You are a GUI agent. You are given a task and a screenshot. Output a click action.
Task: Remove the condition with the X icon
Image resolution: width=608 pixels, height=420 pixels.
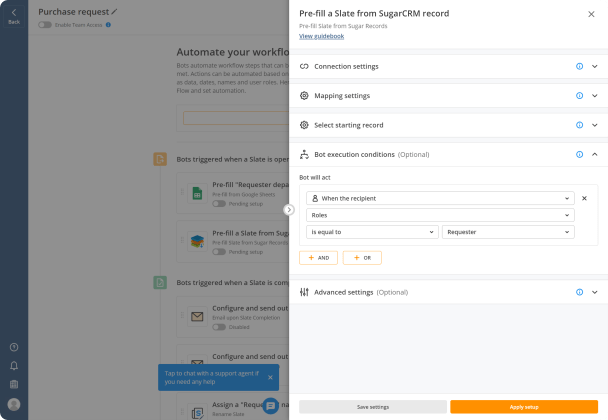coord(584,198)
